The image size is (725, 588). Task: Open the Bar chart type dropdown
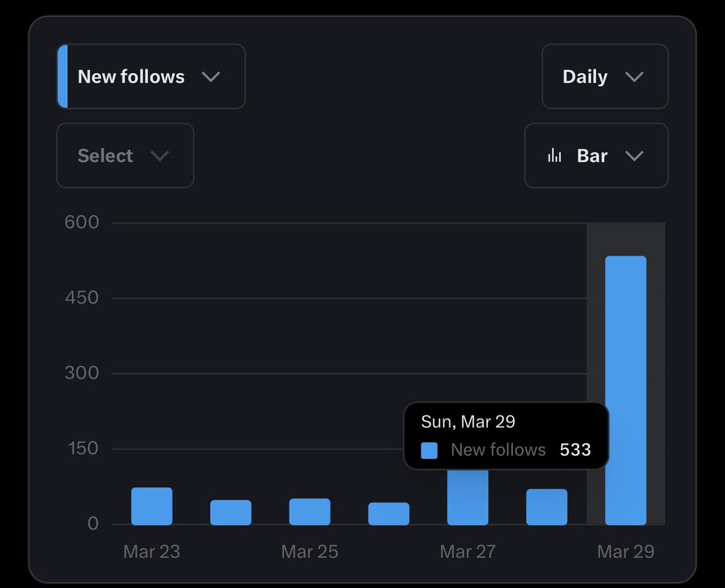coord(596,155)
